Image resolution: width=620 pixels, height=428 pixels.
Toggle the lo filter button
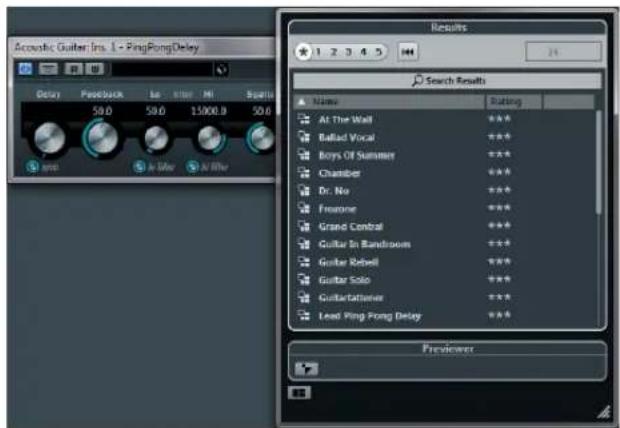[x=139, y=167]
